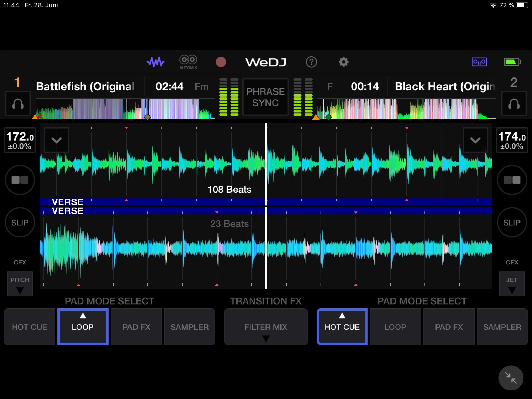The height and width of the screenshot is (399, 532).
Task: Toggle SLIP mode on right deck
Action: coord(512,222)
